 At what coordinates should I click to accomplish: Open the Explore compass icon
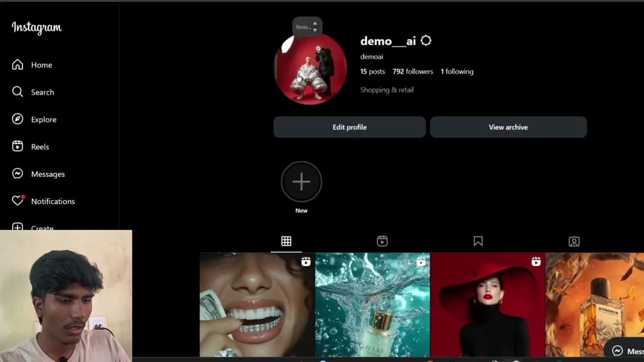coord(18,119)
